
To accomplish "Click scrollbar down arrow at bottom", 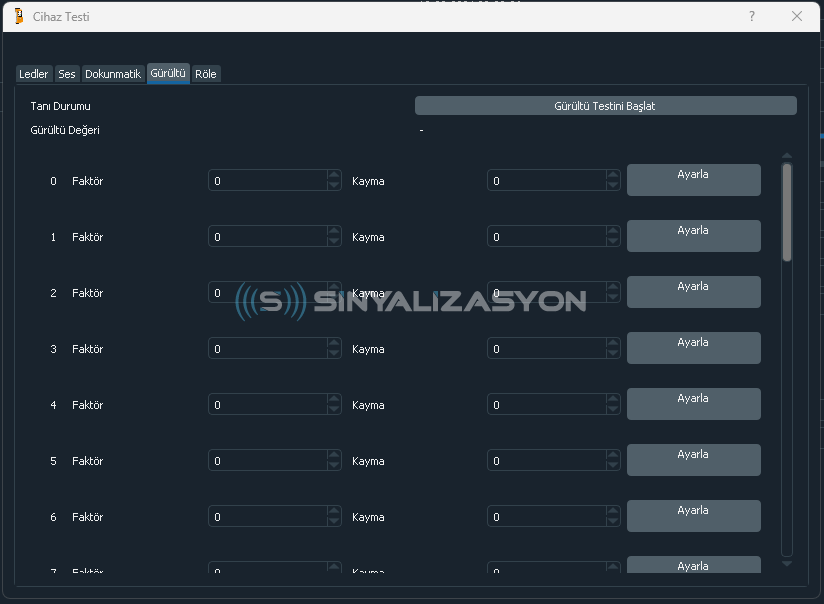I will pos(787,564).
